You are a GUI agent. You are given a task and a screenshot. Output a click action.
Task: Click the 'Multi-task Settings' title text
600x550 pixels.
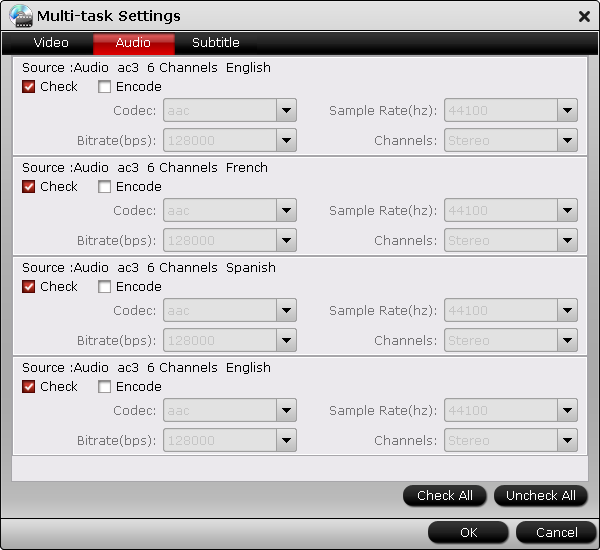[x=109, y=16]
